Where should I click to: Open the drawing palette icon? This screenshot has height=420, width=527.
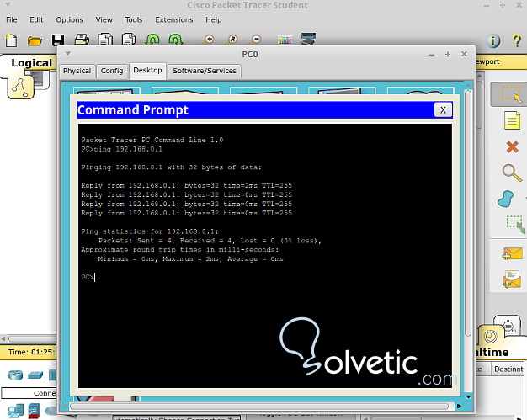point(285,40)
